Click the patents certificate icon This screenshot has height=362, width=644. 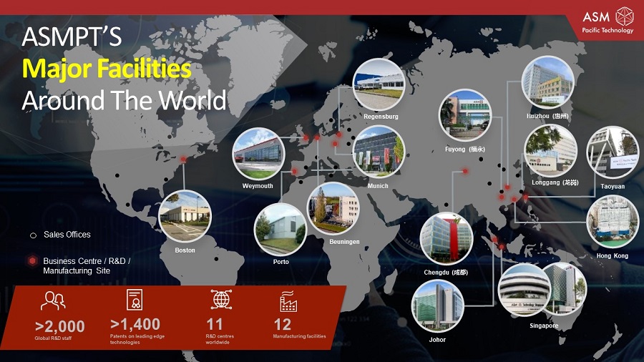135,300
